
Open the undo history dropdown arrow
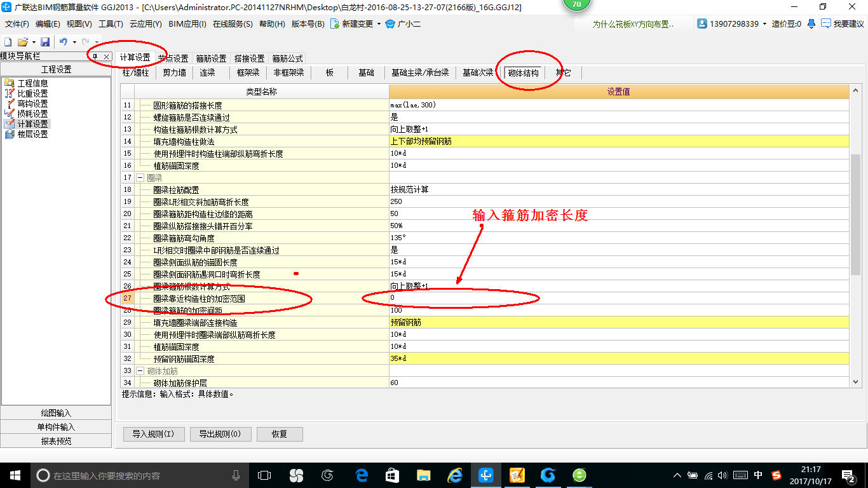[x=74, y=42]
